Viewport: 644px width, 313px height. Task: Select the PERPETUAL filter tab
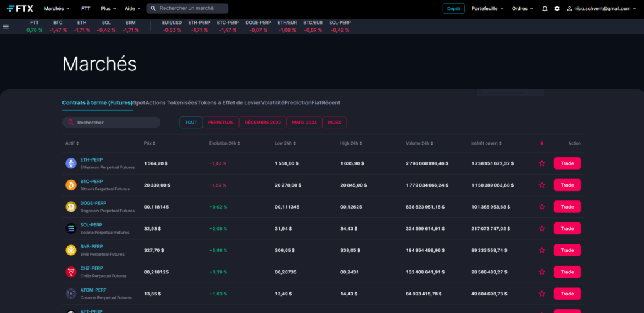pos(221,123)
